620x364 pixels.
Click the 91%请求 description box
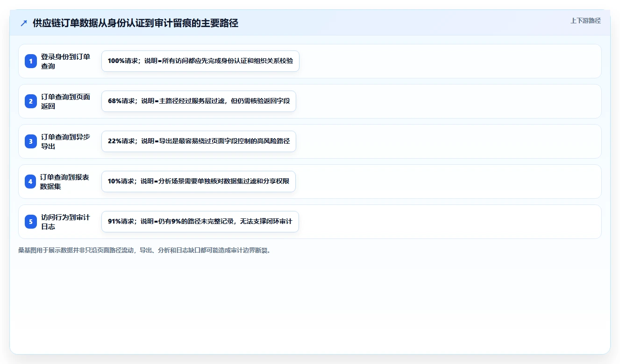click(200, 222)
